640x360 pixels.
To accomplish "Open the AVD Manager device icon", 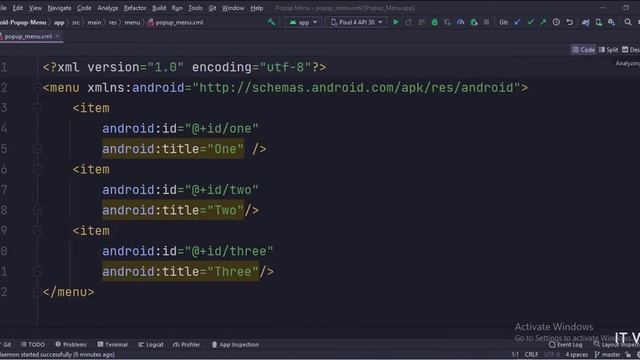I will (599, 22).
